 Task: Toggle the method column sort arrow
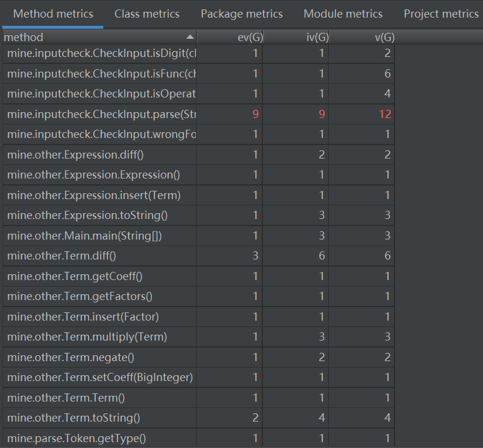[190, 37]
